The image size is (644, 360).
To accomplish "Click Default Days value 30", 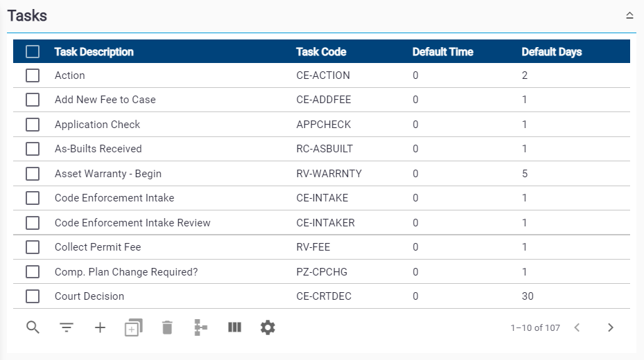I will (x=528, y=296).
